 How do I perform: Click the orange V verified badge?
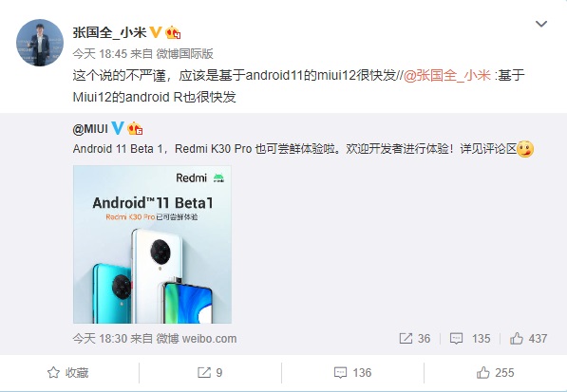pyautogui.click(x=156, y=32)
